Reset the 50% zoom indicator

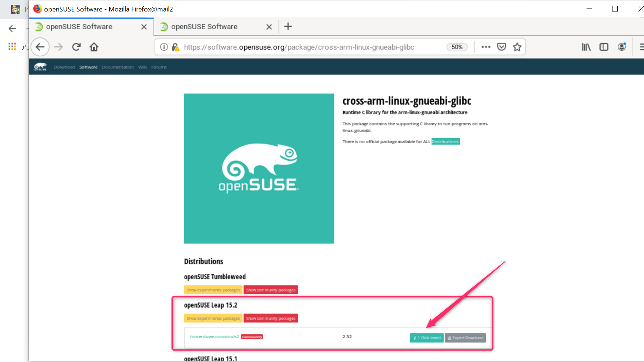point(457,47)
